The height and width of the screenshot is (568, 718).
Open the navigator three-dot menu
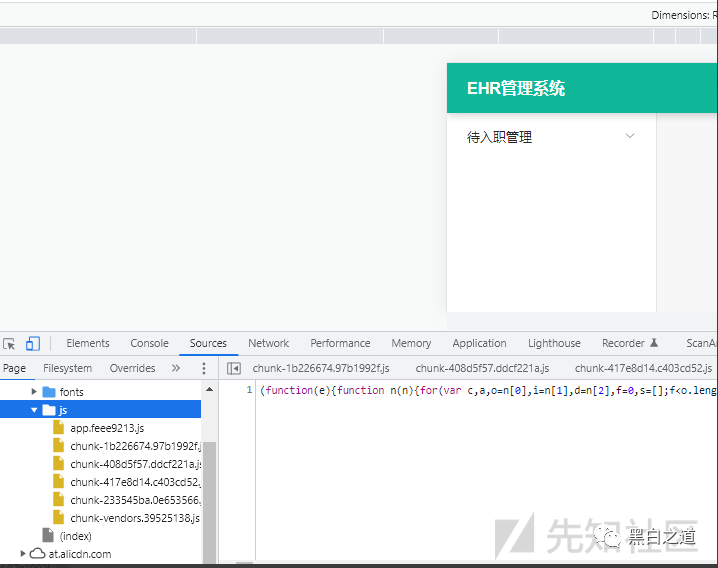pos(204,368)
